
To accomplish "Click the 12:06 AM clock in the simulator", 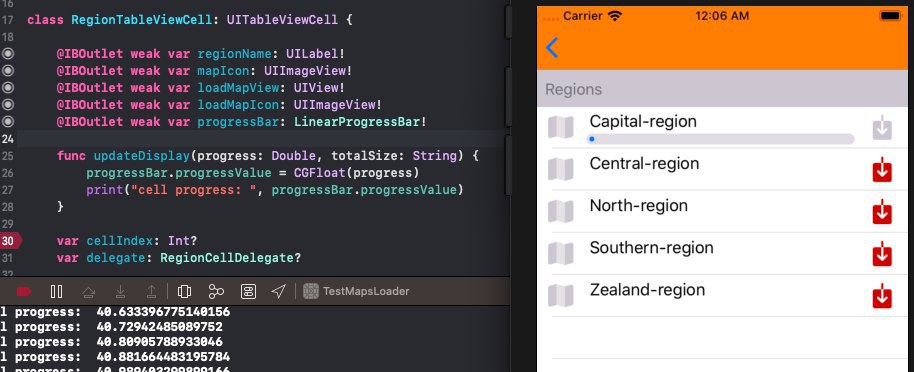I will [722, 16].
